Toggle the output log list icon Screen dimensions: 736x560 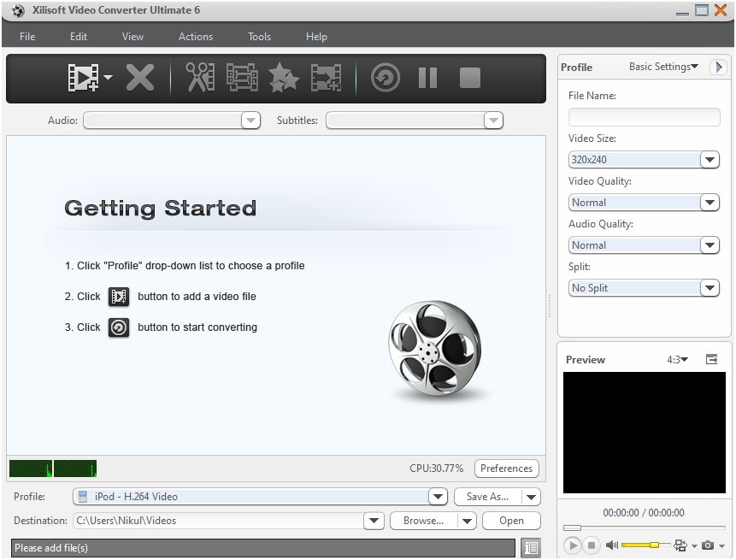(x=531, y=547)
